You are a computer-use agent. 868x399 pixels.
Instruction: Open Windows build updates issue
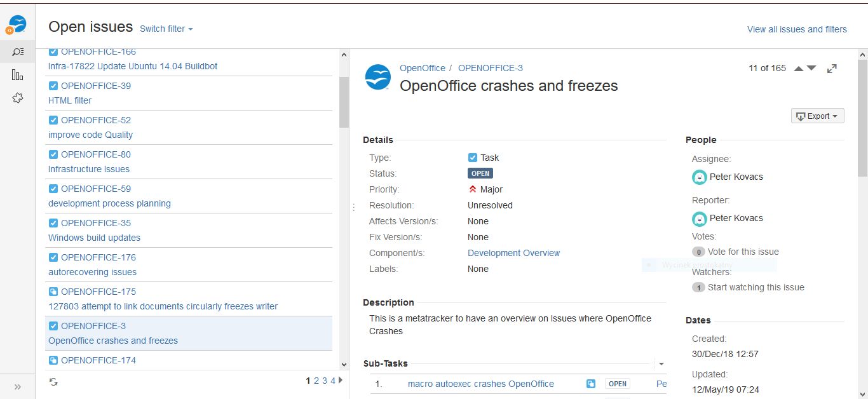pyautogui.click(x=95, y=238)
